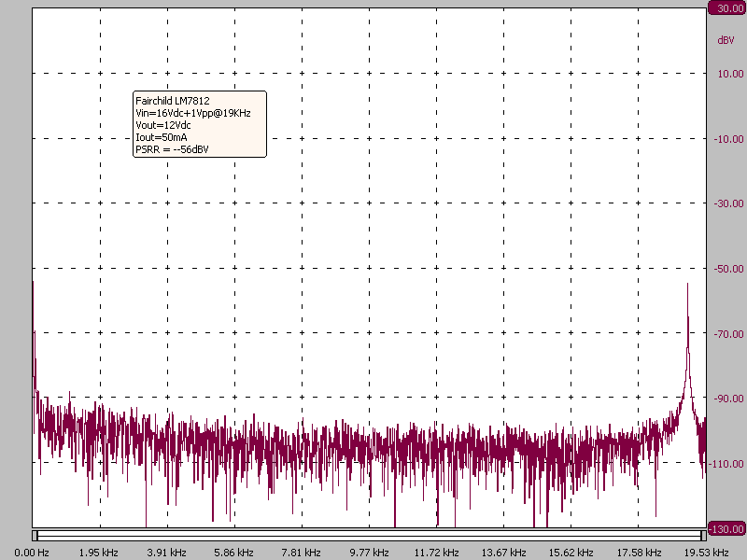Click the 5.86 kHz frequency label
The height and width of the screenshot is (560, 747).
233,553
